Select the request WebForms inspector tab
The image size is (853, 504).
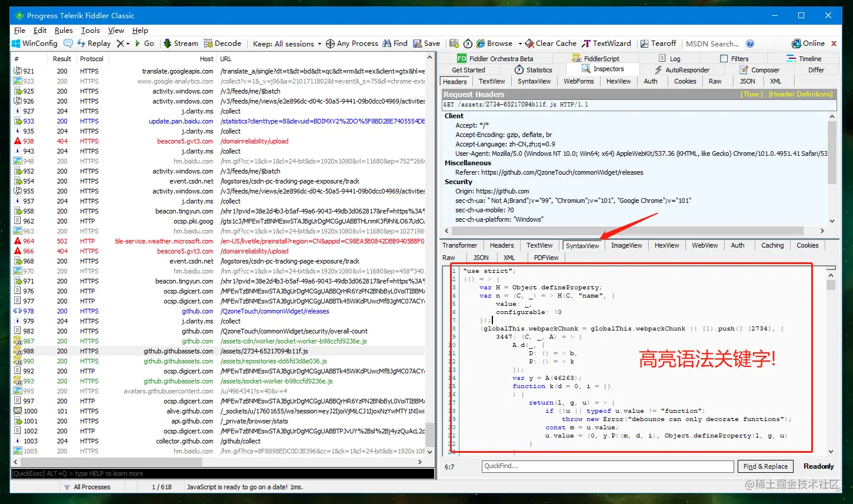click(579, 82)
